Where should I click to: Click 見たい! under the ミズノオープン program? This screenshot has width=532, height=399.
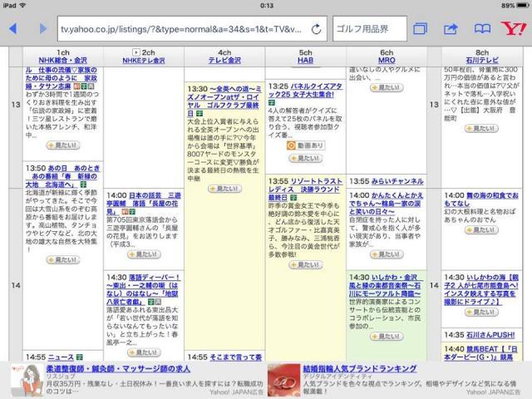click(224, 189)
